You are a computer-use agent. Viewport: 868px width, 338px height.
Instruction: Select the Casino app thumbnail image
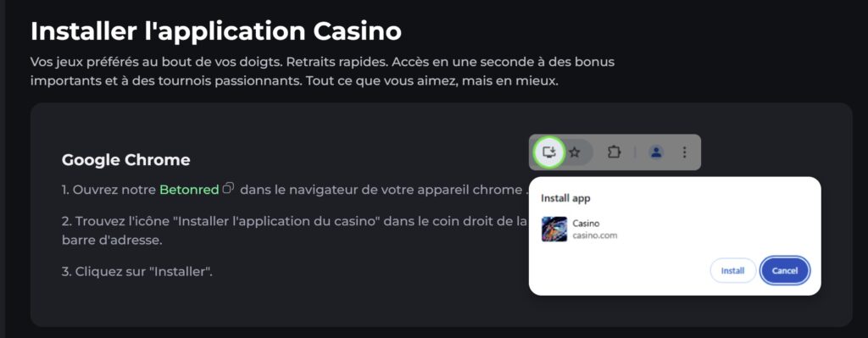554,229
